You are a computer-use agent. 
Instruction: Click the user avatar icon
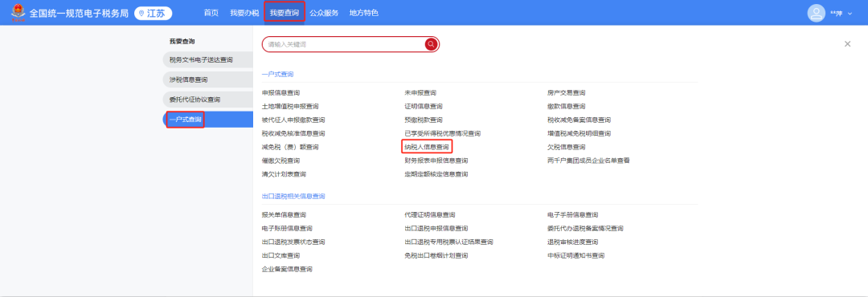pyautogui.click(x=816, y=14)
